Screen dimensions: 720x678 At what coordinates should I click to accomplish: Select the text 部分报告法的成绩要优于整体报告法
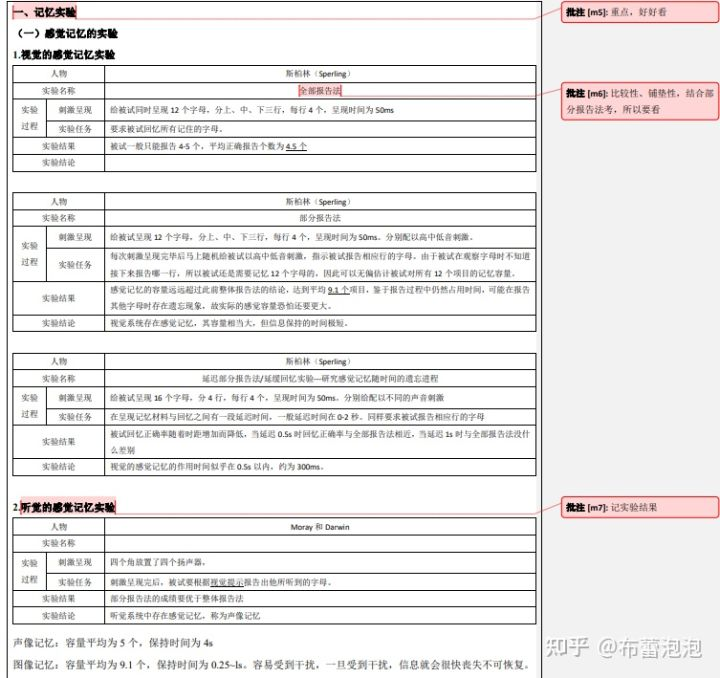pyautogui.click(x=177, y=599)
